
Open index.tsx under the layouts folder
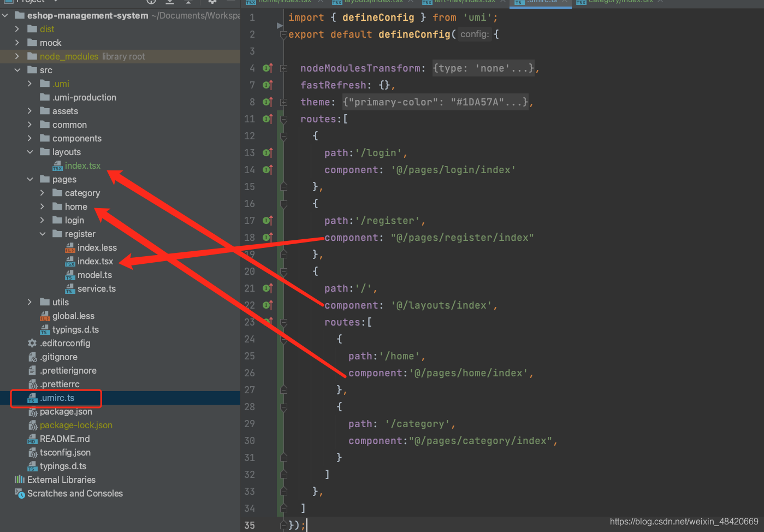click(x=82, y=165)
